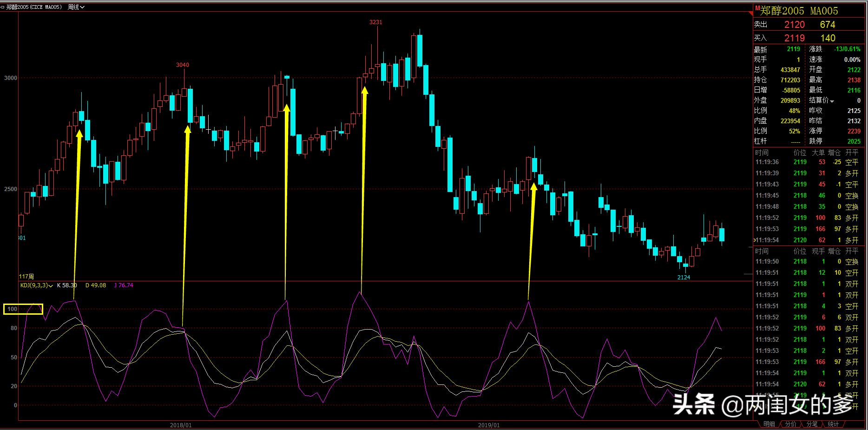
Task: Click the 买入 buy price 2119
Action: click(x=795, y=38)
